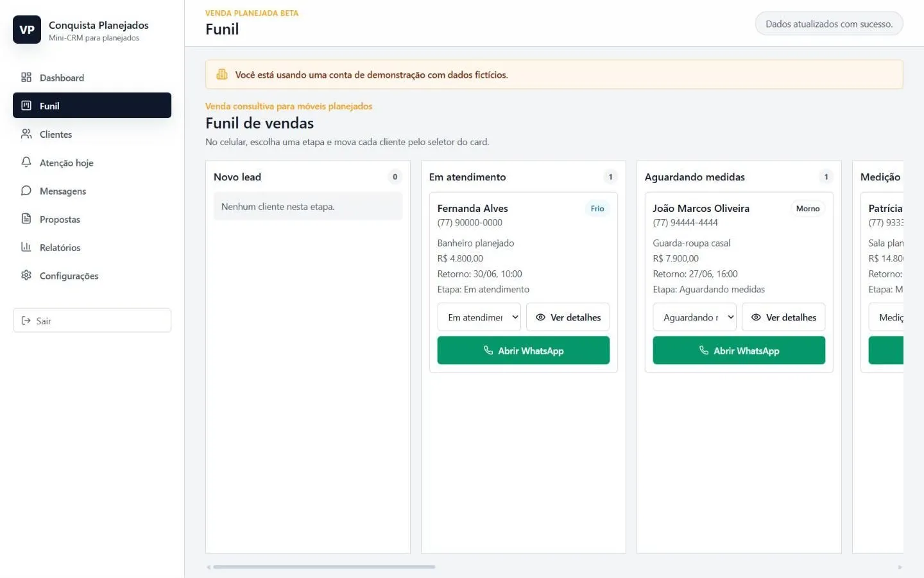The height and width of the screenshot is (578, 924).
Task: Open the Dashboard menu item
Action: pyautogui.click(x=92, y=78)
